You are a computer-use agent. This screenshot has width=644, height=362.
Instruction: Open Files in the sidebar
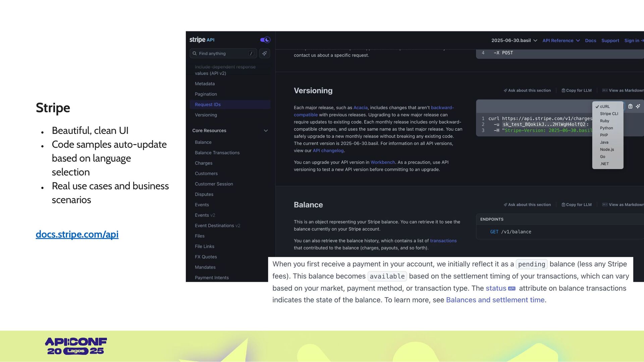tap(200, 236)
